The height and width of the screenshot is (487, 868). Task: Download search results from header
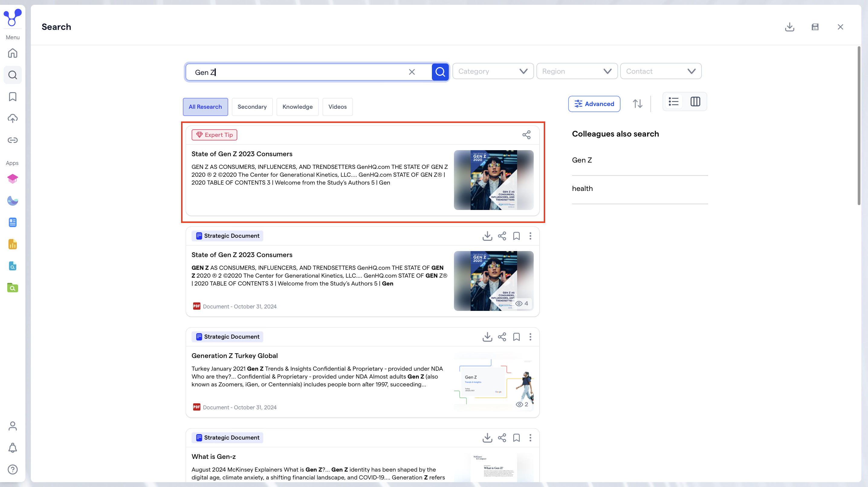click(x=789, y=27)
